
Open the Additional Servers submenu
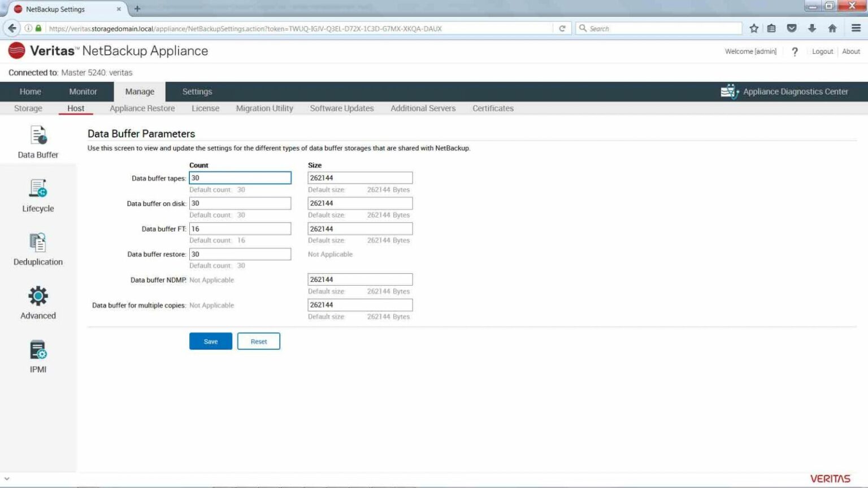click(423, 108)
